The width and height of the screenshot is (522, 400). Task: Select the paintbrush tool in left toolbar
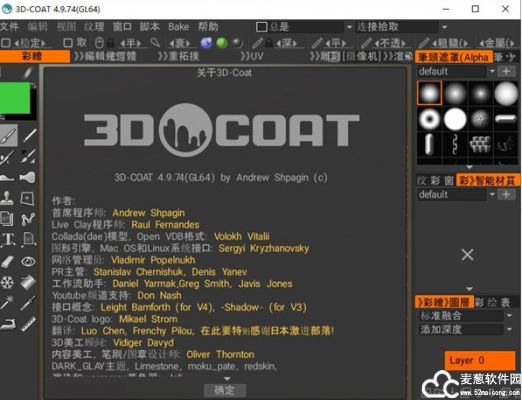(x=8, y=135)
